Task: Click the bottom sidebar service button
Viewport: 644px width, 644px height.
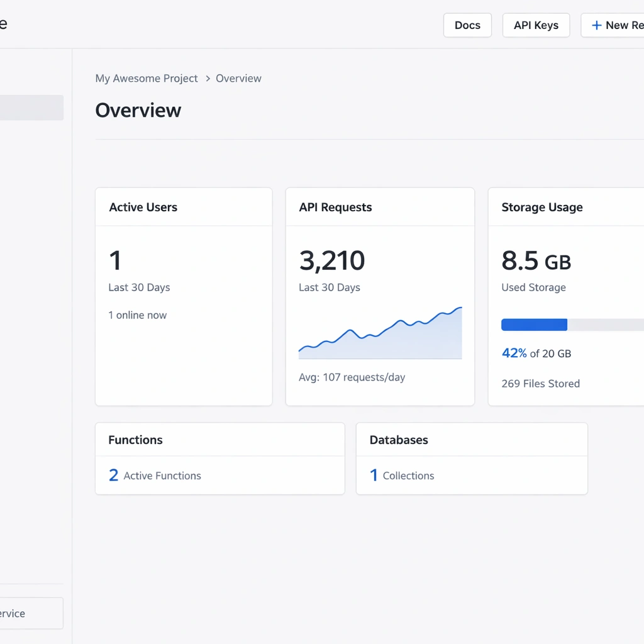Action: (x=30, y=613)
